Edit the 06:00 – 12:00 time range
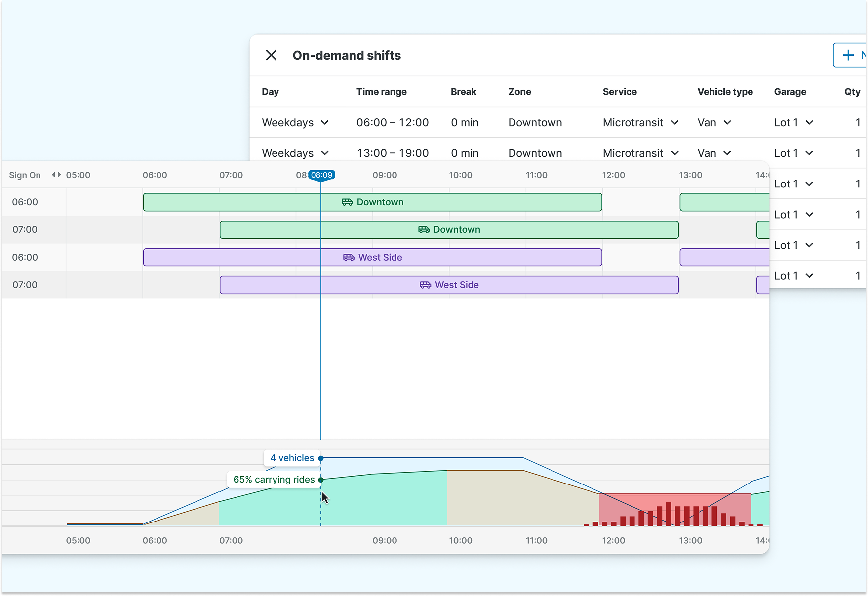This screenshot has height=596, width=868. point(393,123)
